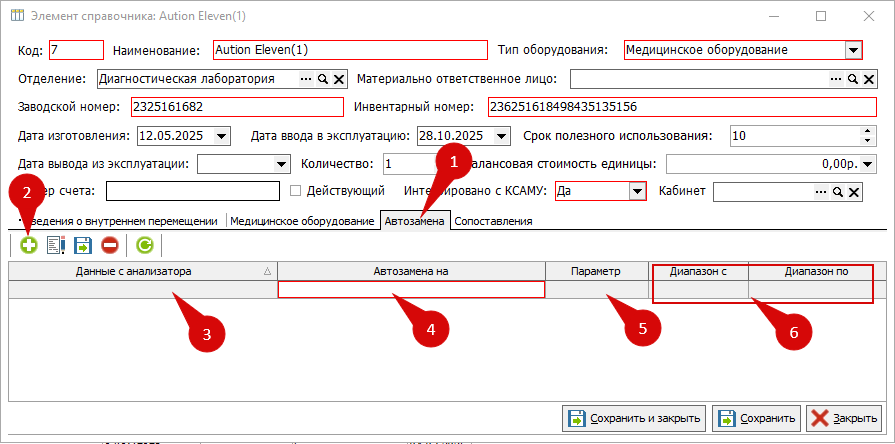
Task: Click the save row icon in grid toolbar
Action: (x=82, y=244)
